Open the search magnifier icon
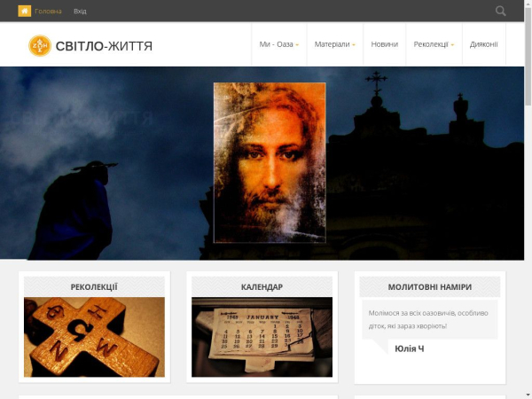 pos(501,11)
